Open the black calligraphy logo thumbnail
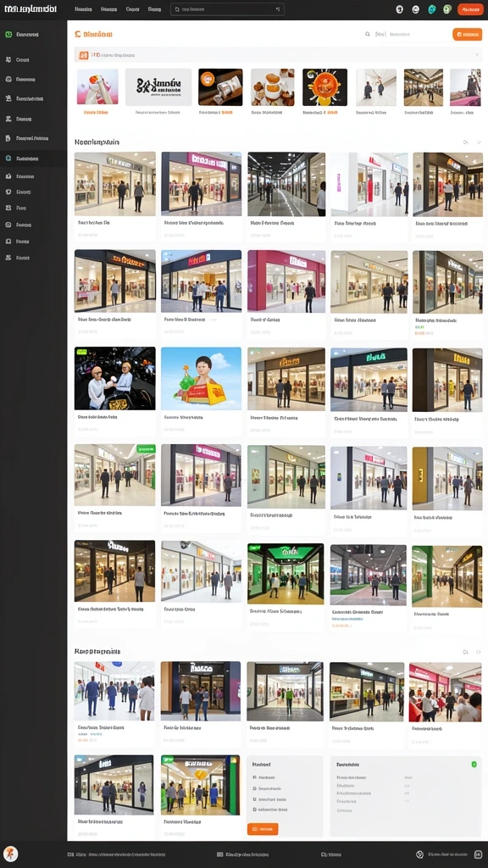Image resolution: width=488 pixels, height=868 pixels. 158,87
